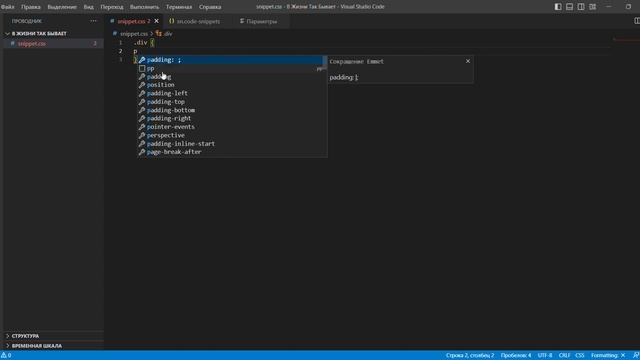The image size is (640, 360).
Task: Click the settings icon on the Параметры tab
Action: (x=242, y=21)
